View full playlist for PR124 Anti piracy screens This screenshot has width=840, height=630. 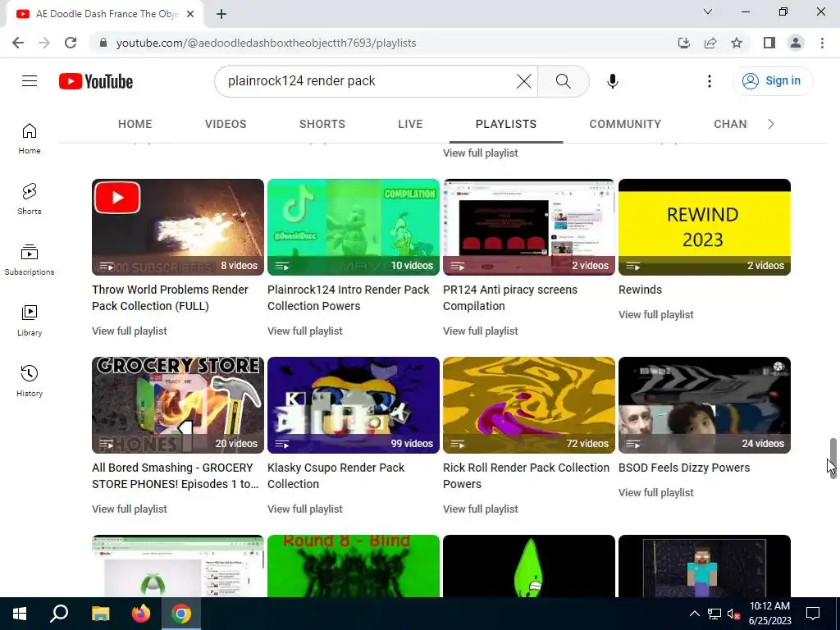481,331
